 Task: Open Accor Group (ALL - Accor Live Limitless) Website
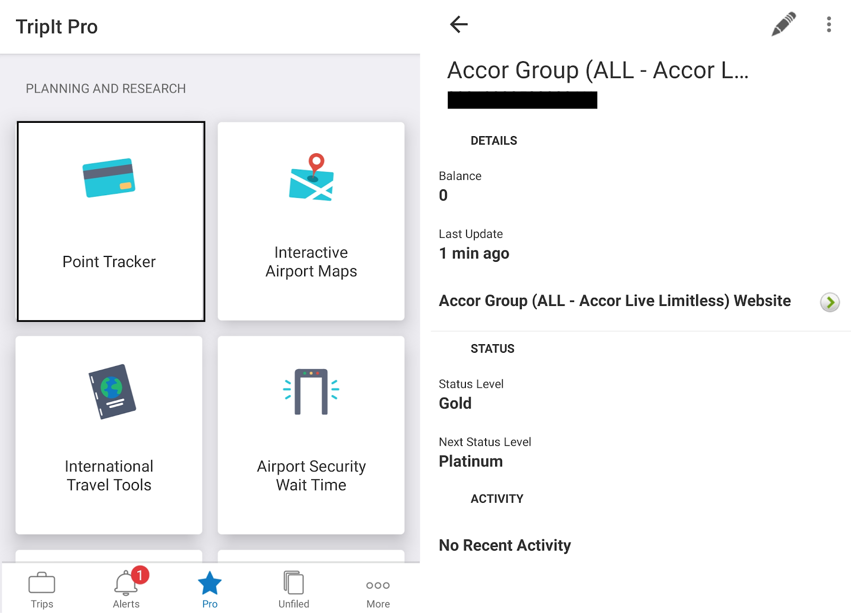614,301
